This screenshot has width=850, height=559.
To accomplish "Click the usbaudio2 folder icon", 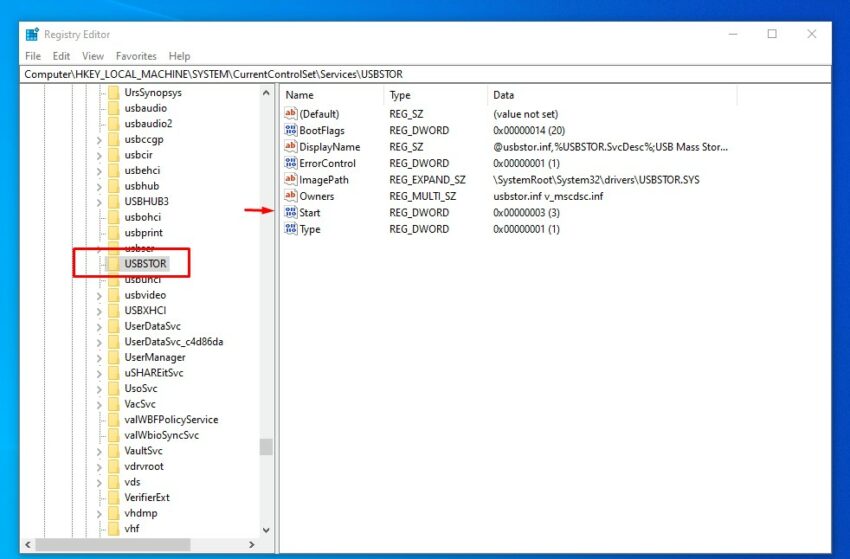I will [x=113, y=124].
